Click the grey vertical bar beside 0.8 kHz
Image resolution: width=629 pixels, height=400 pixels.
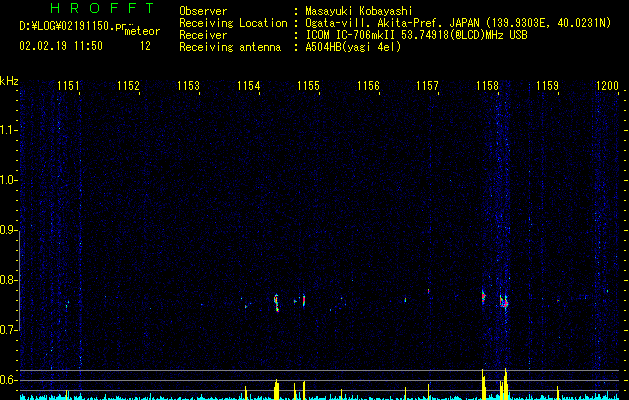tap(19, 280)
